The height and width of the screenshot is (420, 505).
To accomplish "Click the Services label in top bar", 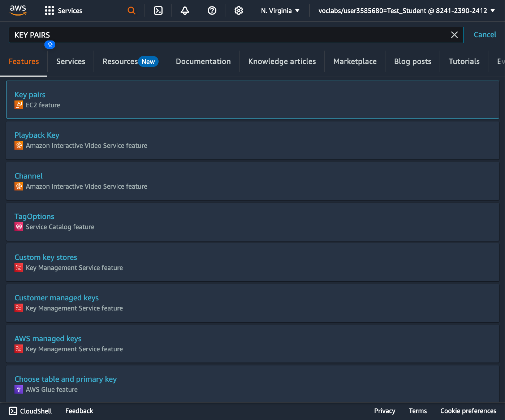I will pos(70,11).
